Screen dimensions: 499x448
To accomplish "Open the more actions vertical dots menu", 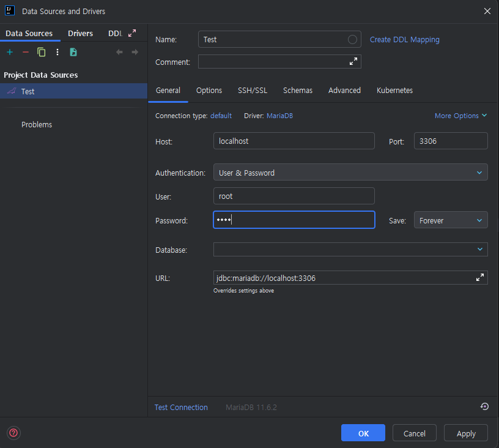I will pos(57,52).
